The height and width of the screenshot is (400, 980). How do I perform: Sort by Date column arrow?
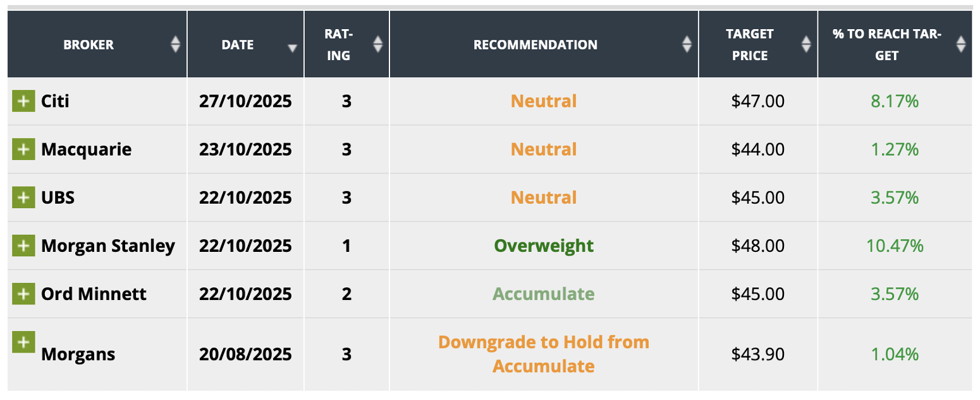(292, 47)
